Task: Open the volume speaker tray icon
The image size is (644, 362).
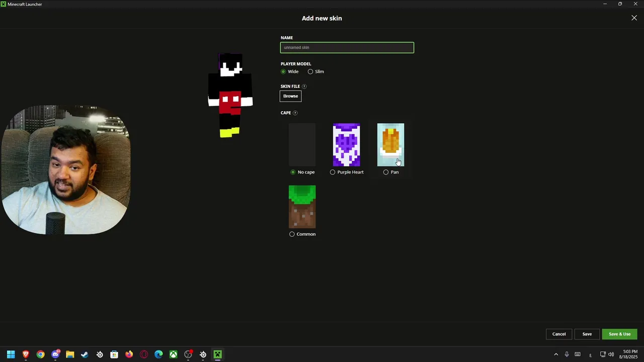Action: tap(611, 354)
